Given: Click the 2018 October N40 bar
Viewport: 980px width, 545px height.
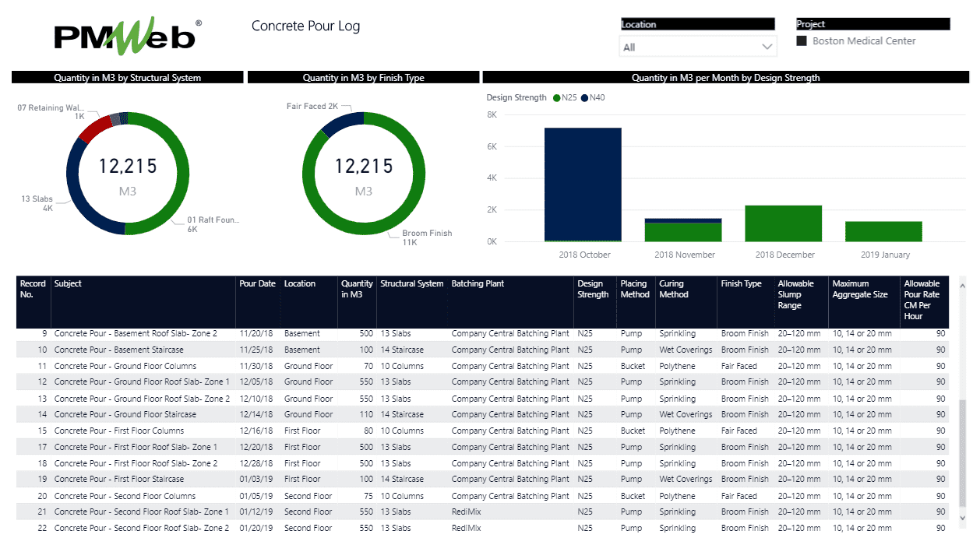Looking at the screenshot, I should coord(583,184).
